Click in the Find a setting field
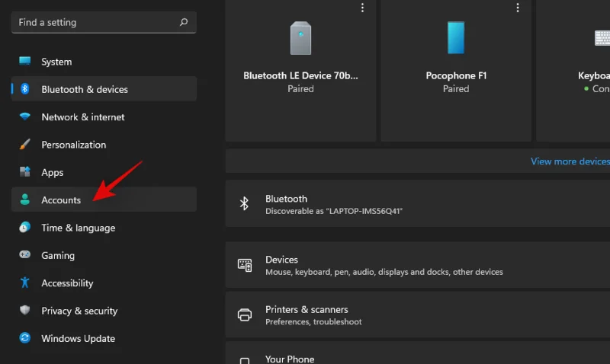Viewport: 610px width, 364px height. 95,23
